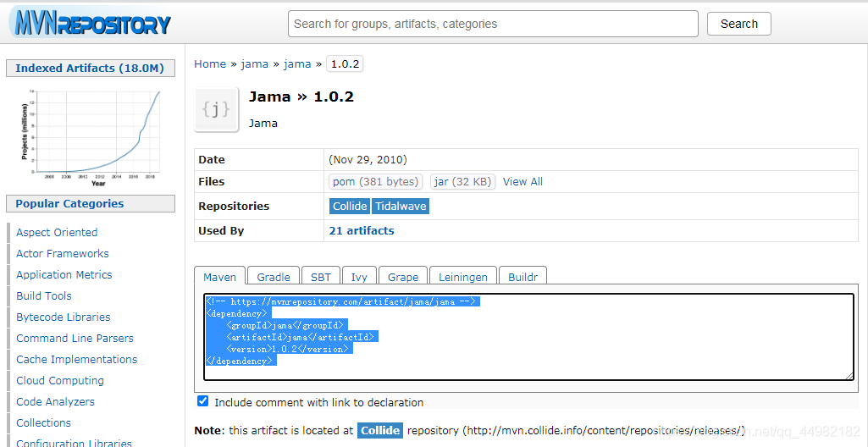Toggle Include comment with link checkbox
This screenshot has width=868, height=447.
pos(202,401)
